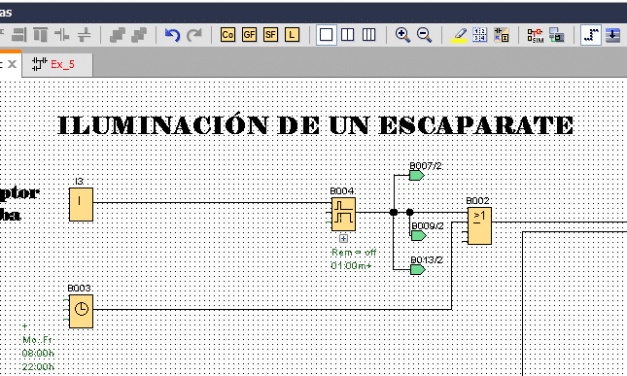Switch to the Ex_5 diagram tab
Image resolution: width=627 pixels, height=376 pixels.
tap(58, 64)
